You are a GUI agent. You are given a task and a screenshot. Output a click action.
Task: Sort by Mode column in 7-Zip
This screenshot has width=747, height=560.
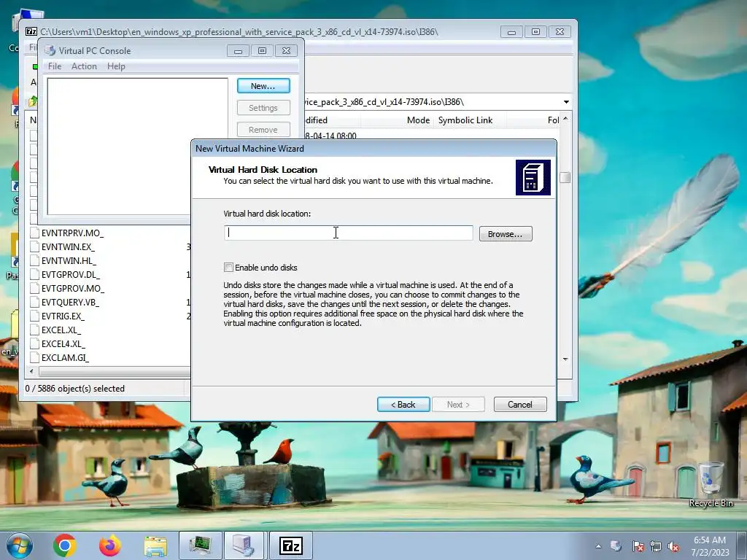pyautogui.click(x=418, y=120)
